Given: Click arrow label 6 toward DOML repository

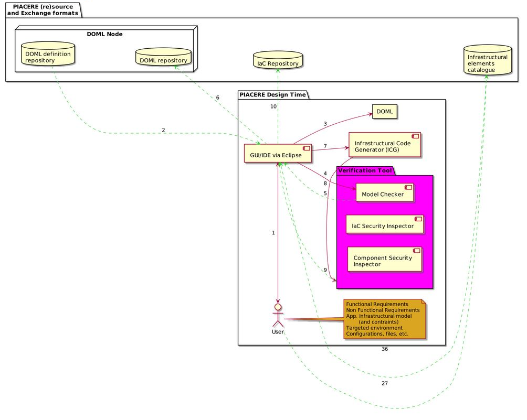Looking at the screenshot, I should pyautogui.click(x=217, y=98).
